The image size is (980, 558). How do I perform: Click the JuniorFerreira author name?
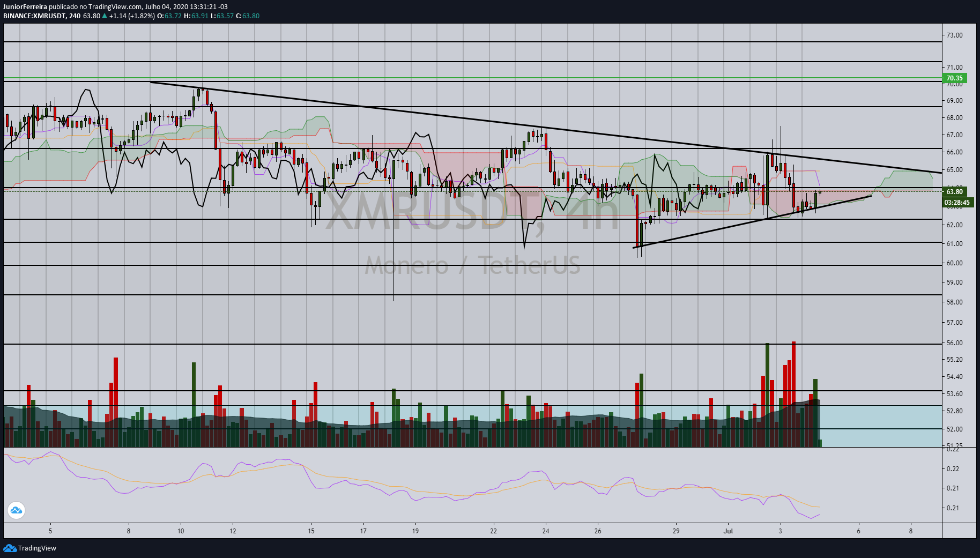[x=25, y=7]
